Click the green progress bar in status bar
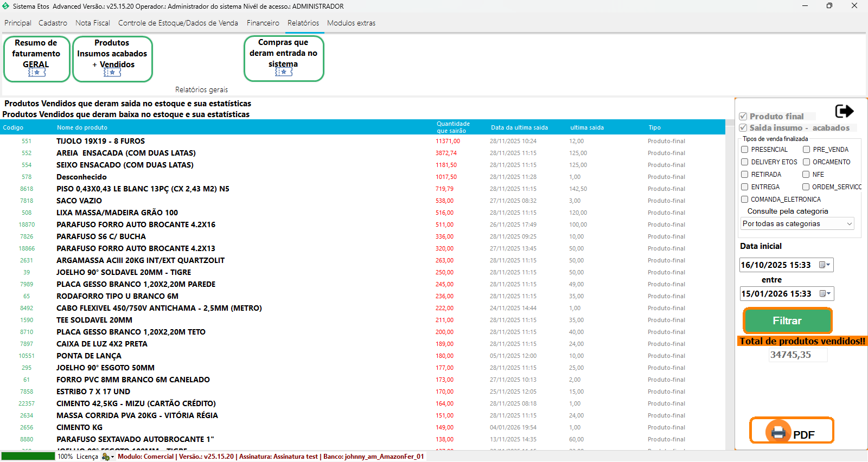868x462 pixels. [x=28, y=457]
